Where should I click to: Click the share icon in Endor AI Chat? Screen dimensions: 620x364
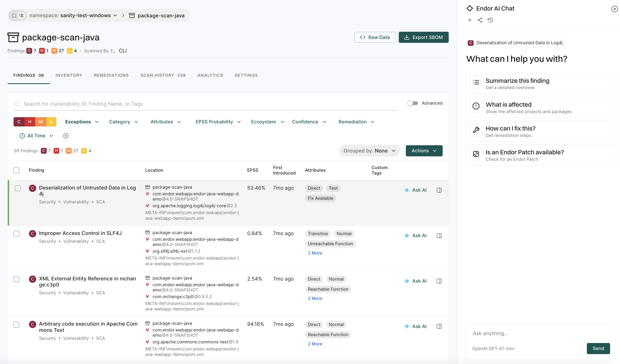480,20
